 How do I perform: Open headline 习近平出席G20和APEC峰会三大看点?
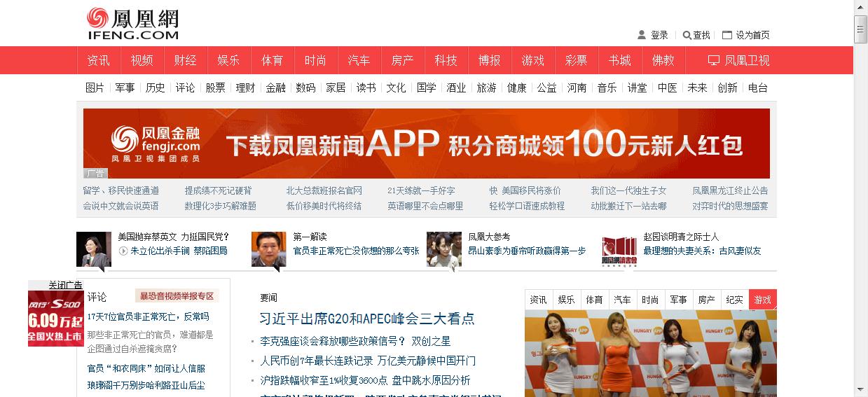pos(367,319)
